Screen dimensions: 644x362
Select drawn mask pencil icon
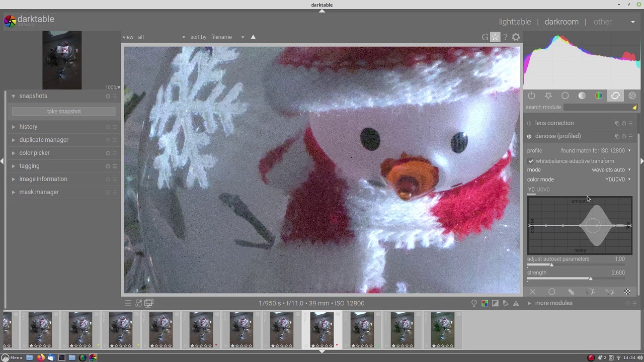(x=571, y=292)
